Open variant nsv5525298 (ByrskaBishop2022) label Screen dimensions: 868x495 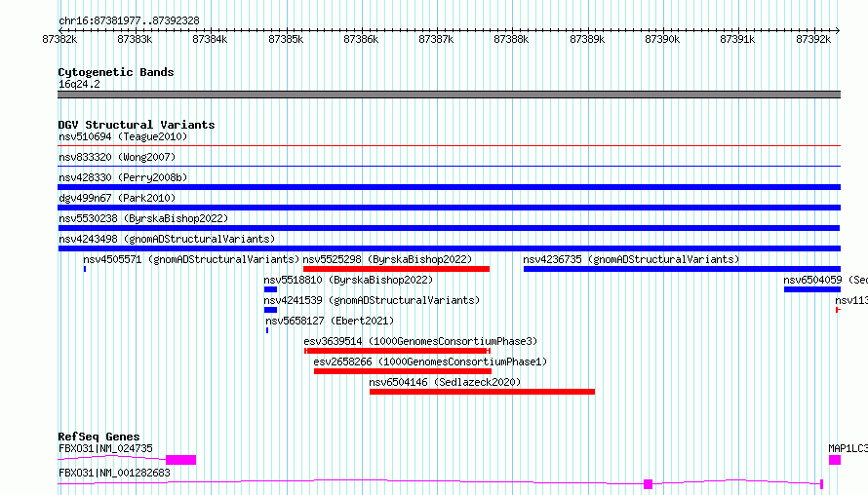tap(387, 259)
